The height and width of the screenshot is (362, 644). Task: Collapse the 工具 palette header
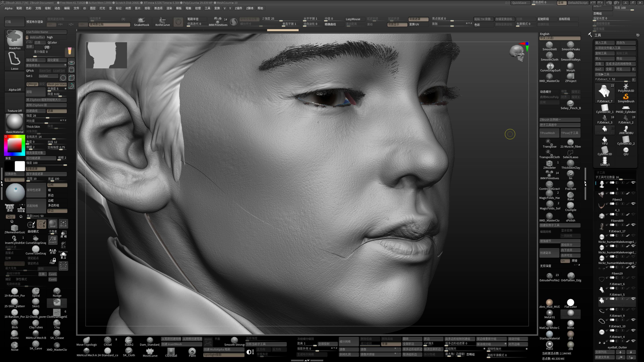click(598, 35)
